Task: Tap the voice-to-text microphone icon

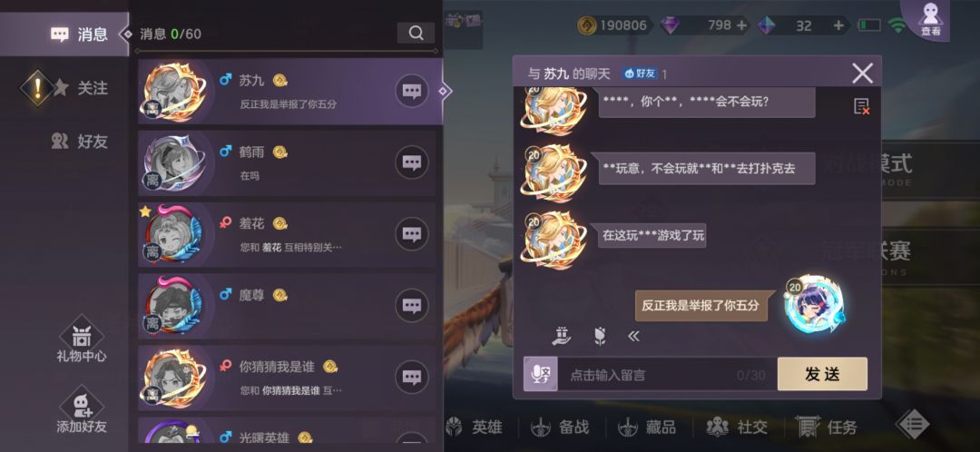Action: [x=541, y=375]
